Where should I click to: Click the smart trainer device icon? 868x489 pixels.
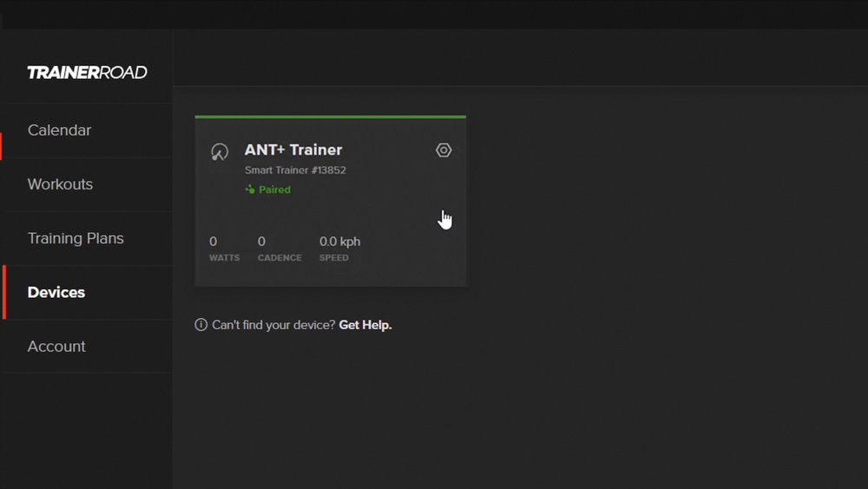[x=220, y=152]
